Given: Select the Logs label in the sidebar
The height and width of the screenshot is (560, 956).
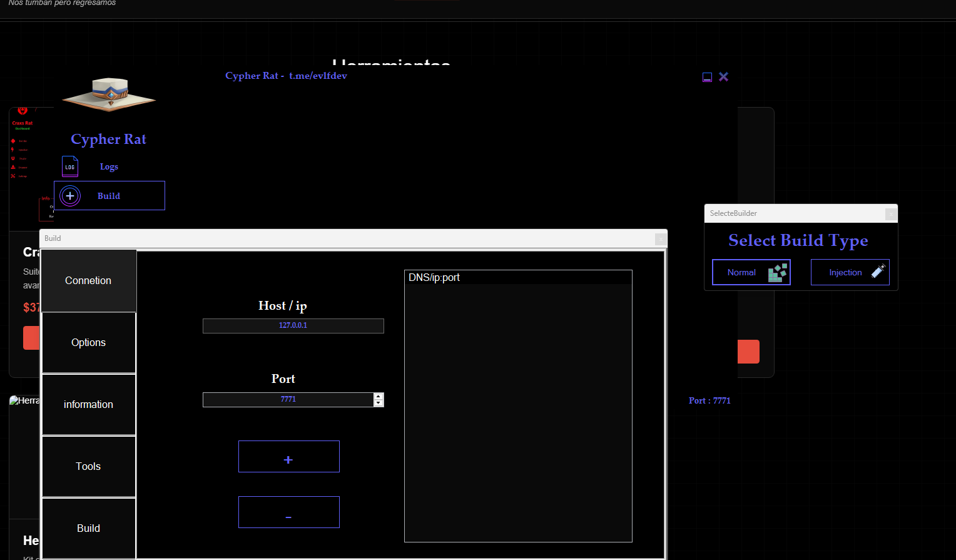Looking at the screenshot, I should click(x=109, y=167).
